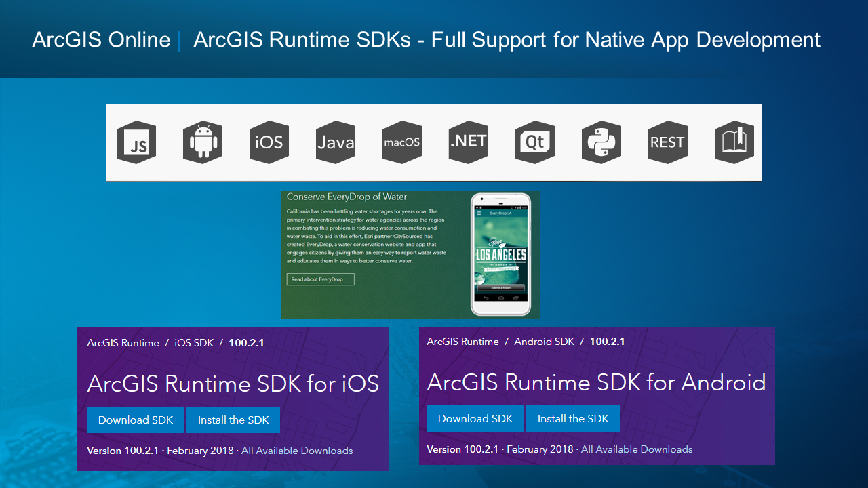Image resolution: width=868 pixels, height=488 pixels.
Task: Click ArcGIS Runtime SDK for Android heading
Action: coord(596,382)
